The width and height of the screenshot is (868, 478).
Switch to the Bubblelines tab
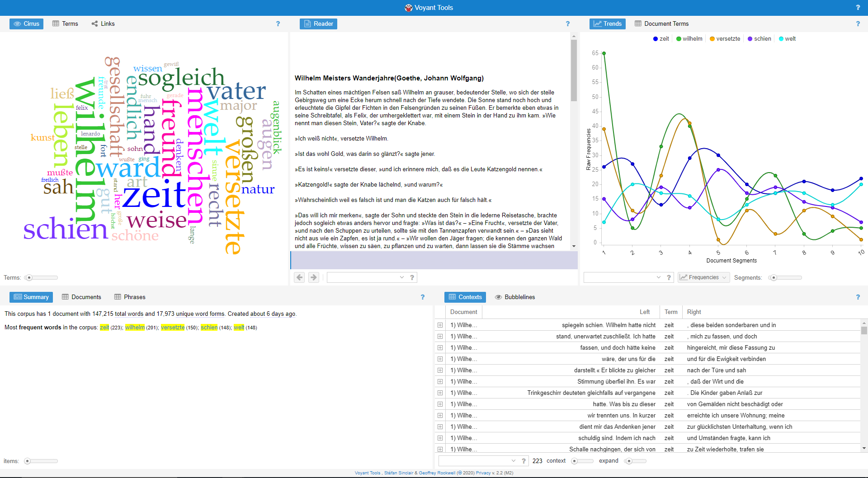click(515, 297)
